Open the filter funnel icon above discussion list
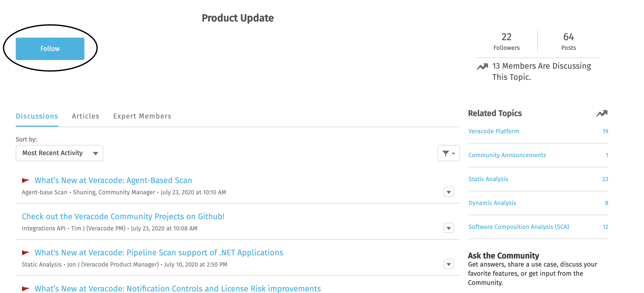 pyautogui.click(x=449, y=153)
